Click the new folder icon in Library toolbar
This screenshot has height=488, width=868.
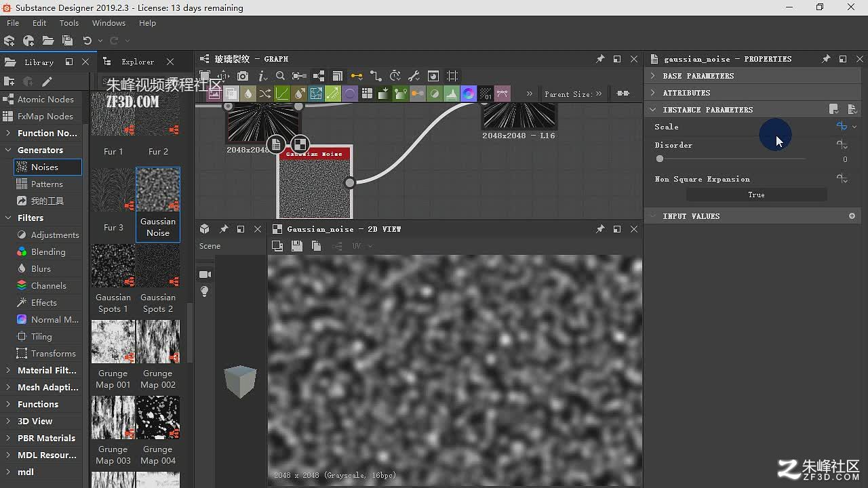[9, 81]
